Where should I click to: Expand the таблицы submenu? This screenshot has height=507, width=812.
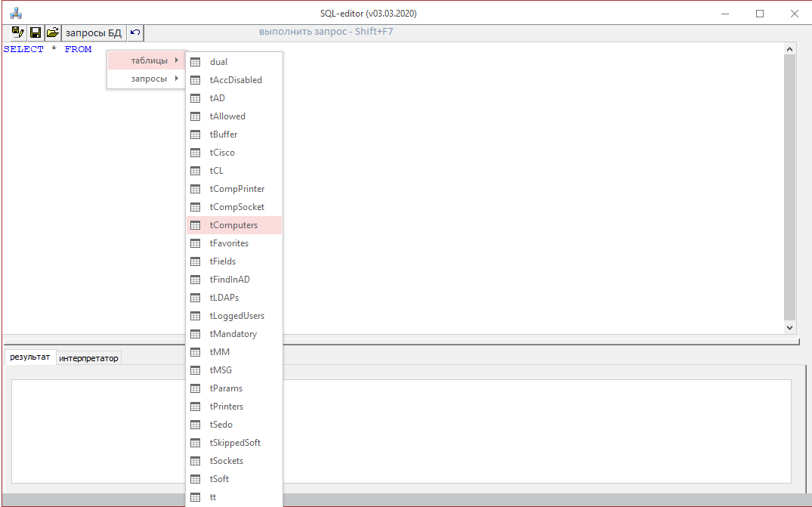coord(147,60)
